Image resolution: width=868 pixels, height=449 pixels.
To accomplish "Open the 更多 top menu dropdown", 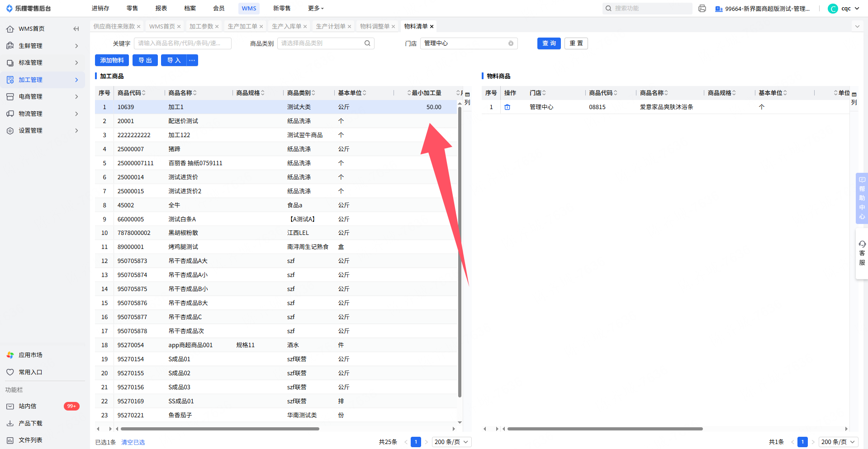I will [x=316, y=9].
